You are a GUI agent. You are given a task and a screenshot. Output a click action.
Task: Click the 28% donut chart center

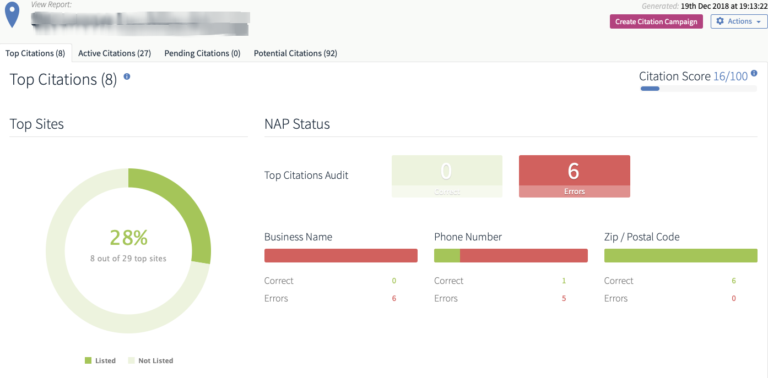128,237
